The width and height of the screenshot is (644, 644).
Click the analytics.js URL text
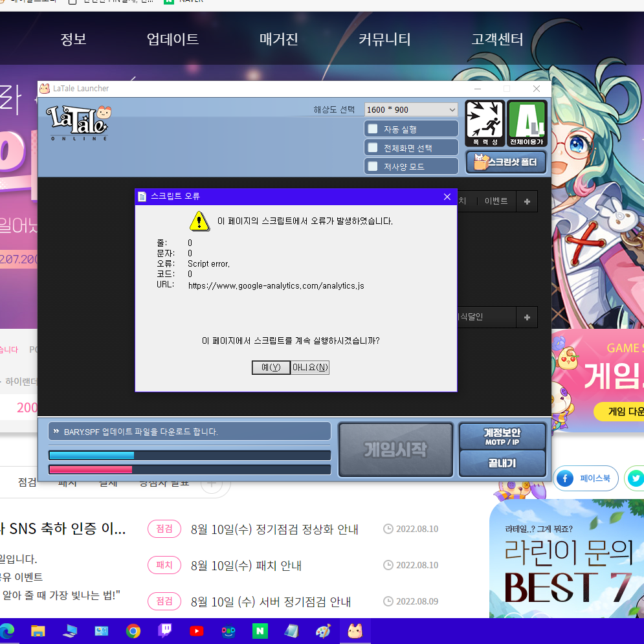(x=276, y=286)
